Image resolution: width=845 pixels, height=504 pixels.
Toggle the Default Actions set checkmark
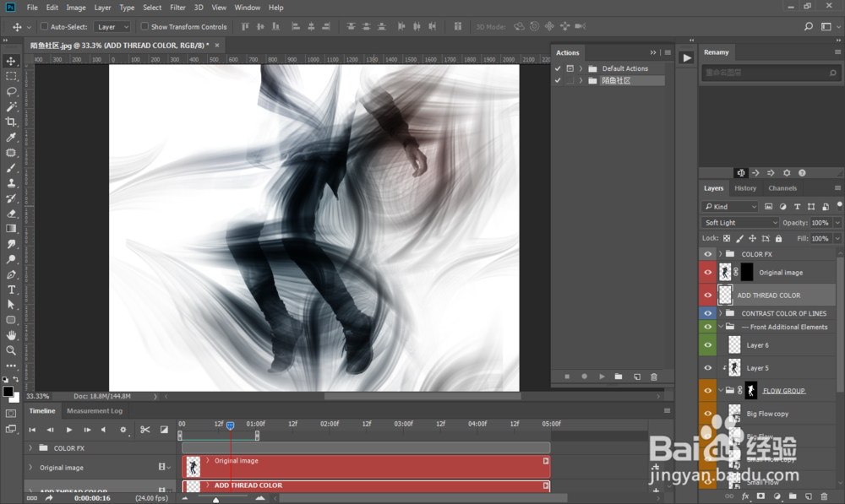click(x=558, y=68)
